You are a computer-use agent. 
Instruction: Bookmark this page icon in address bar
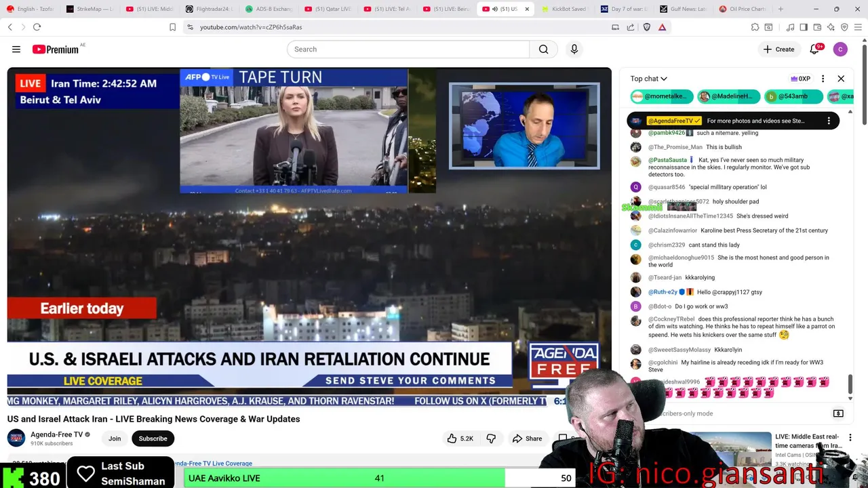[172, 27]
